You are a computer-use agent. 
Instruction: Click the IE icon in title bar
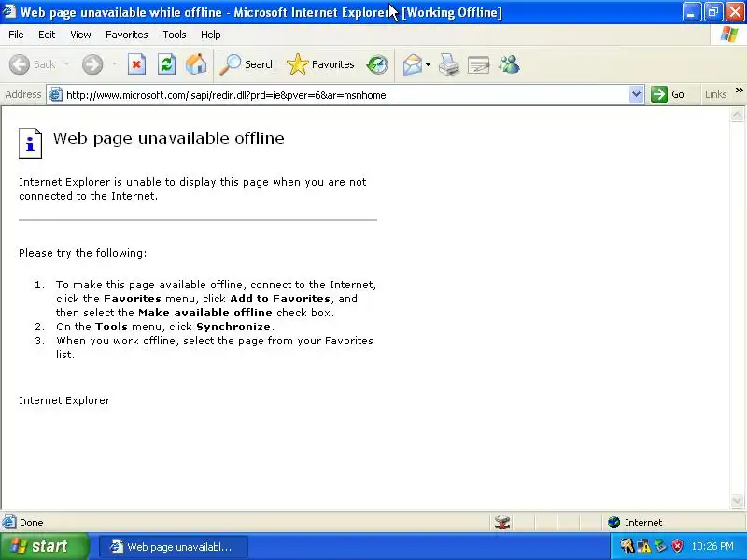tap(8, 11)
